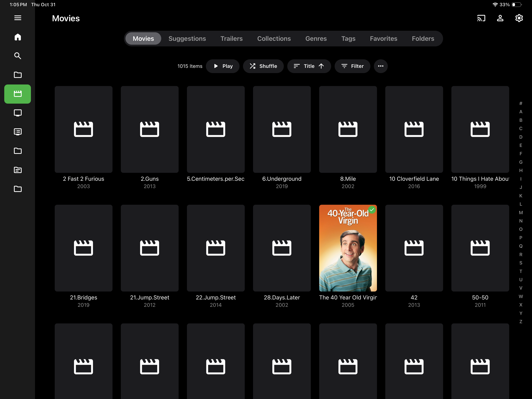Screen dimensions: 532x399
Task: Open the hamburger menu in the sidebar
Action: pyautogui.click(x=18, y=18)
